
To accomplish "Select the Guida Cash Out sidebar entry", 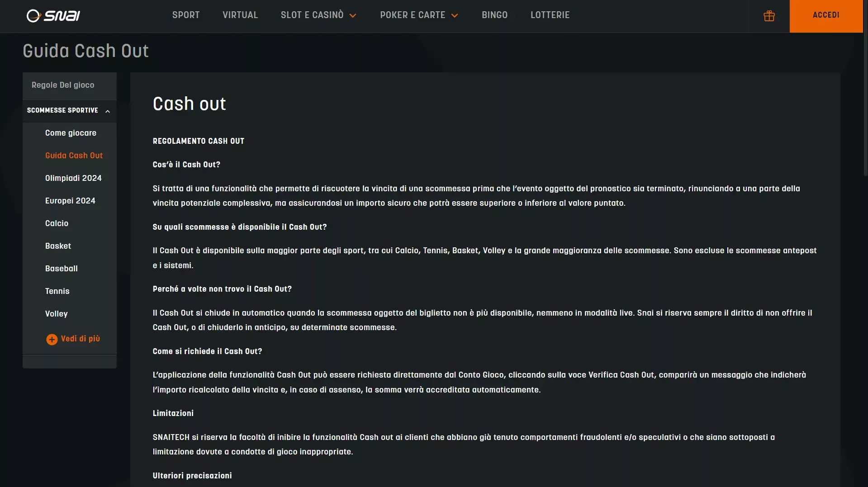I will [x=74, y=156].
